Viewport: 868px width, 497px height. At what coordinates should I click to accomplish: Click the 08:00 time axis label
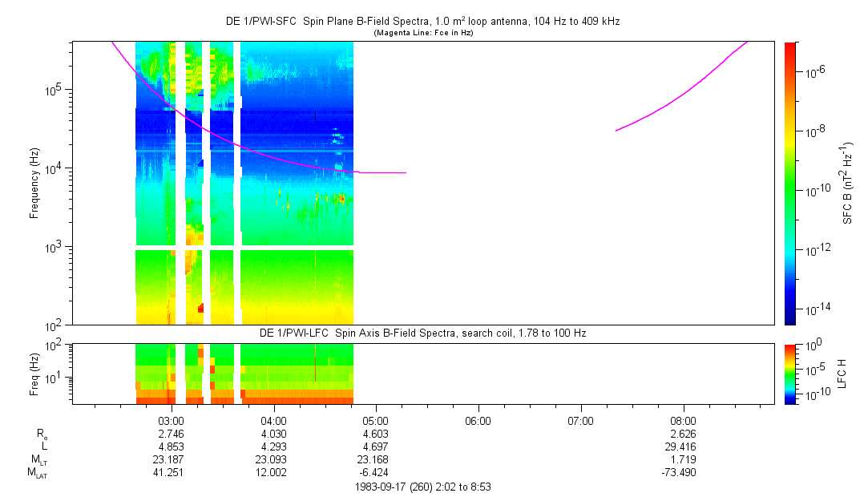(x=683, y=421)
